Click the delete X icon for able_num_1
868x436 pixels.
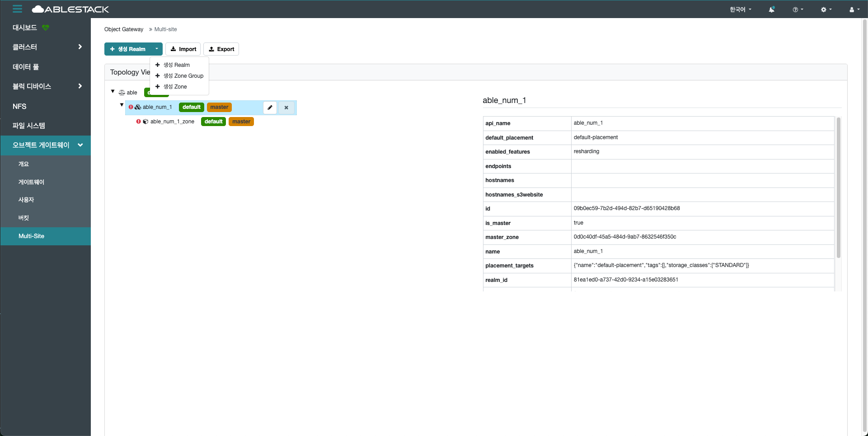click(286, 108)
